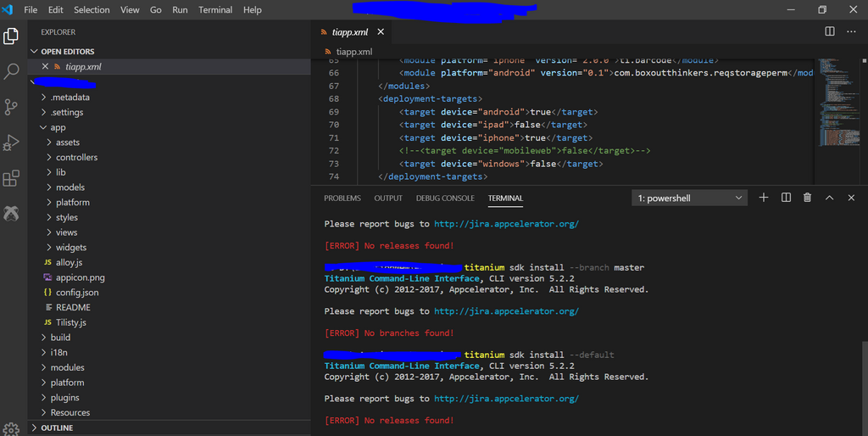Open the Terminal menu
Image resolution: width=868 pixels, height=436 pixels.
(215, 9)
